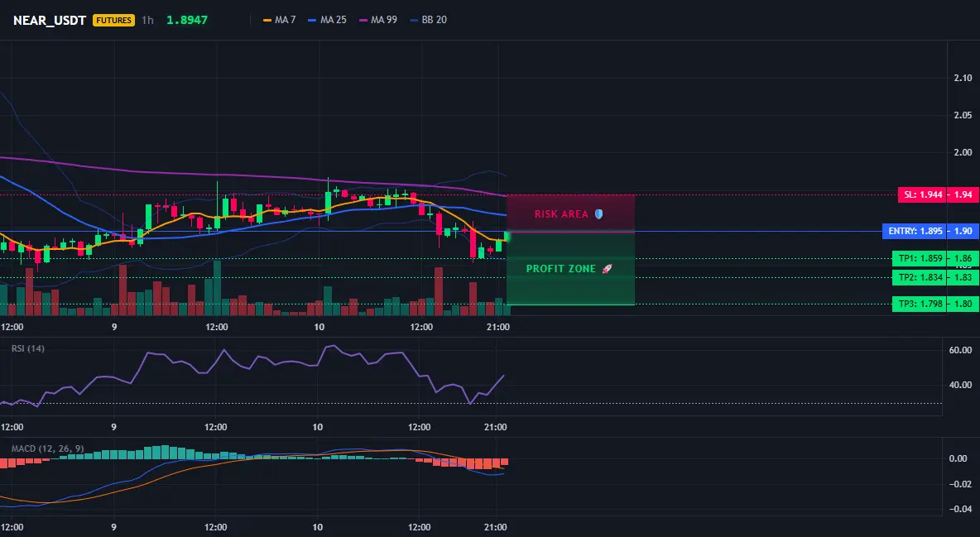Click the 60.00 RSI axis value

(x=961, y=350)
